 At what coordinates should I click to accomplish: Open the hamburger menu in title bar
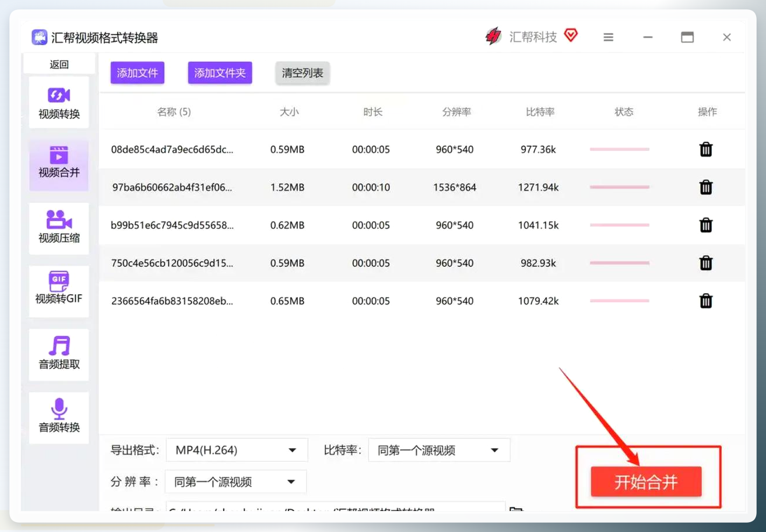608,37
